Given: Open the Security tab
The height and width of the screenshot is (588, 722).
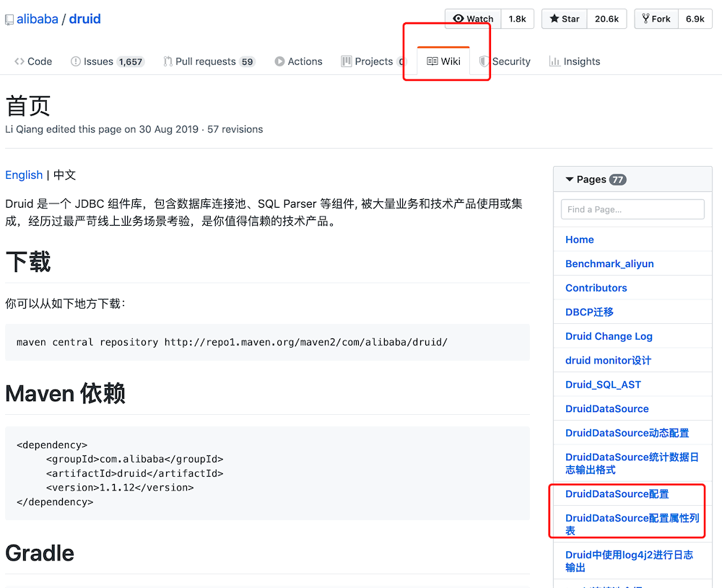Looking at the screenshot, I should click(505, 61).
